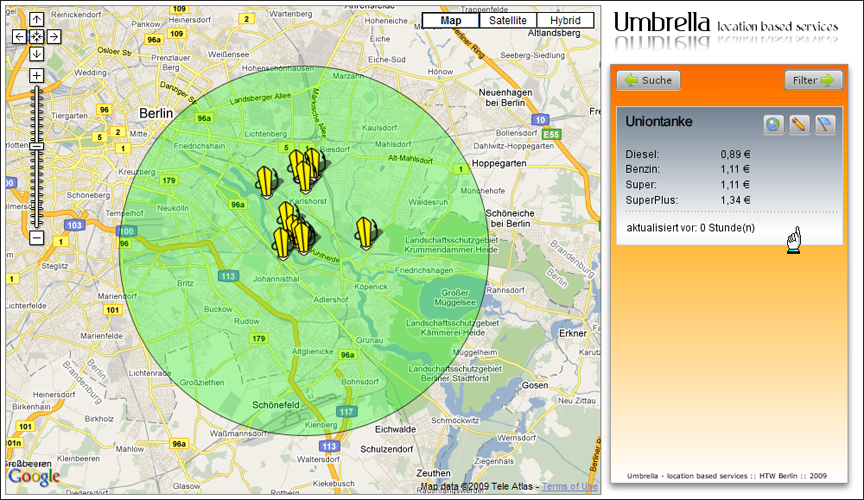This screenshot has width=864, height=500.
Task: Click the blue 10 highway shield
Action: (x=540, y=120)
